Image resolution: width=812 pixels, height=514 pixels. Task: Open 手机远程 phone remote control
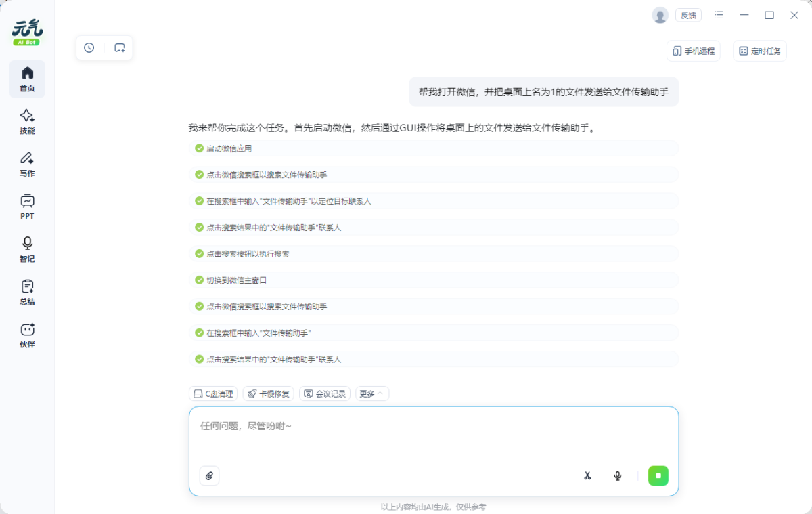click(693, 51)
